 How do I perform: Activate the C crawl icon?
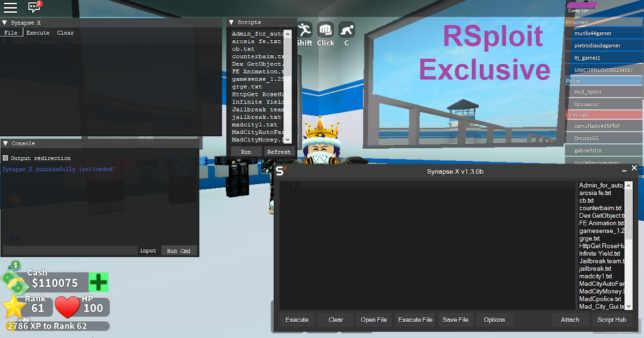[347, 30]
